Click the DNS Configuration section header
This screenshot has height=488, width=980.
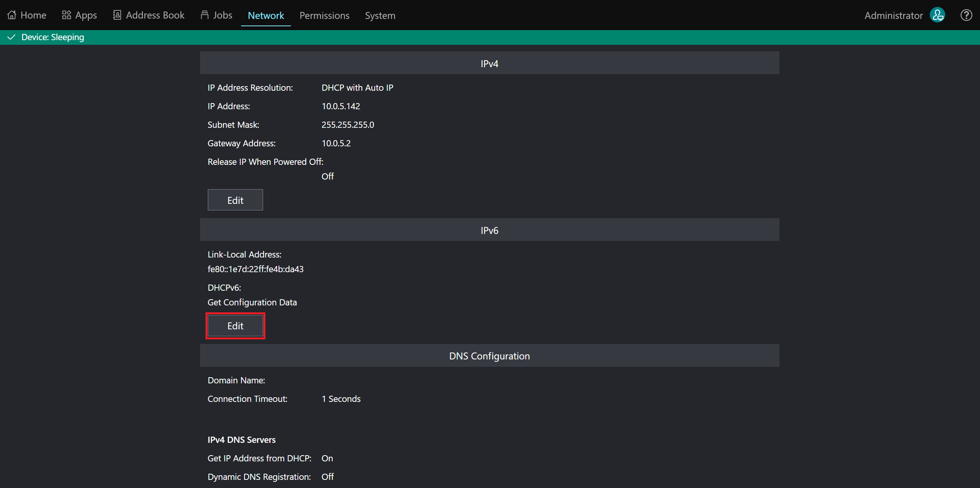click(489, 356)
